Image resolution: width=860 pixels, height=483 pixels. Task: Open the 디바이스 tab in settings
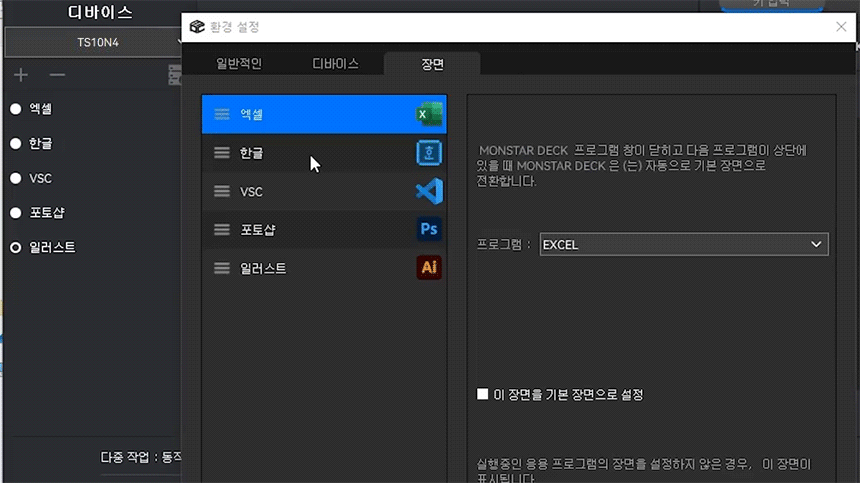[x=334, y=64]
